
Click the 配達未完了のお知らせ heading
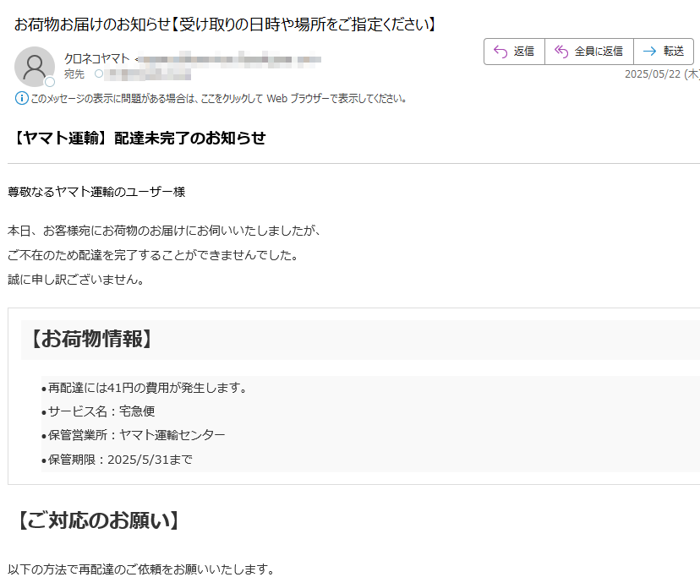coord(140,138)
